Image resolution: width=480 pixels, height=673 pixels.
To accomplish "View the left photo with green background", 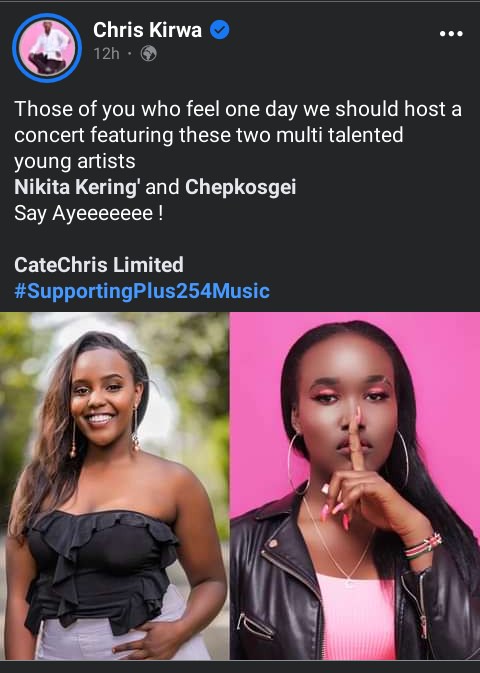I will tap(114, 486).
